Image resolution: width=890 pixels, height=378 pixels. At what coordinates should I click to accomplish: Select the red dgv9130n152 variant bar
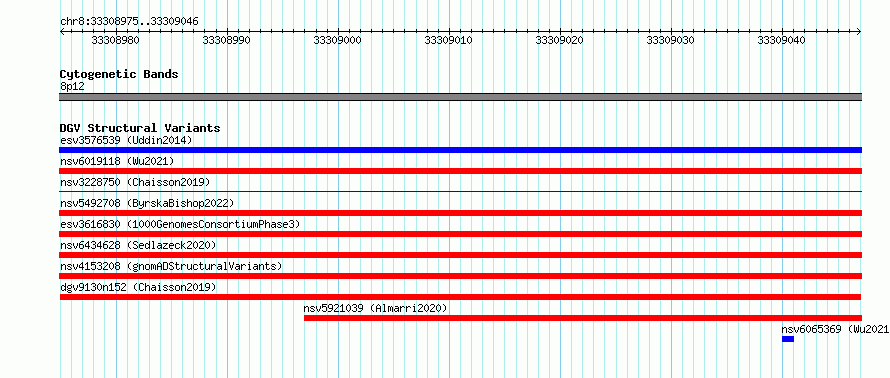click(x=460, y=297)
